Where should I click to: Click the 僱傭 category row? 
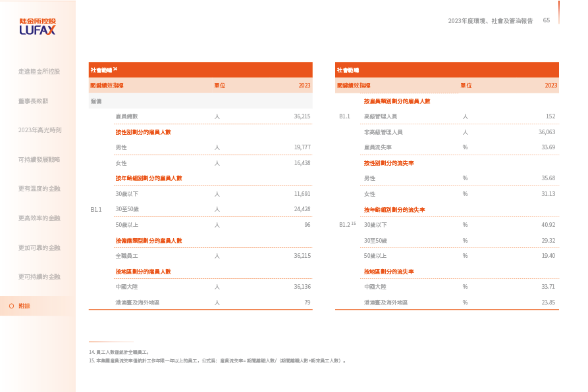96,101
